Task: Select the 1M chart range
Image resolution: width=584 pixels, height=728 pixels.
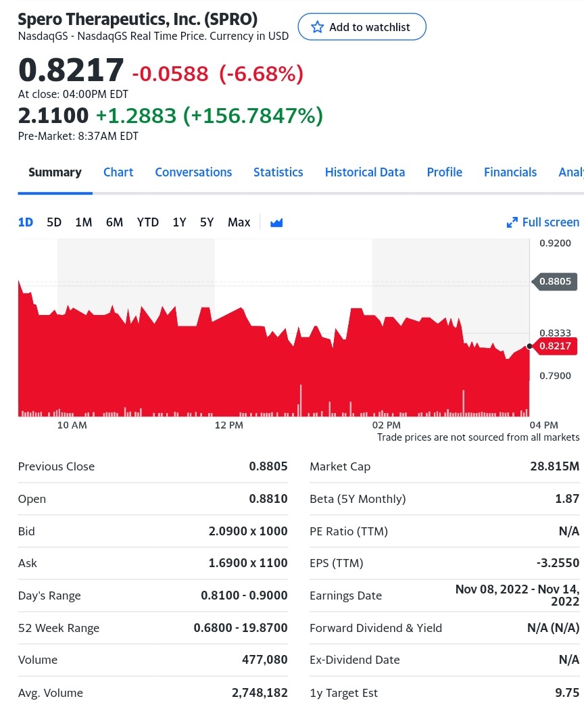Action: [84, 222]
